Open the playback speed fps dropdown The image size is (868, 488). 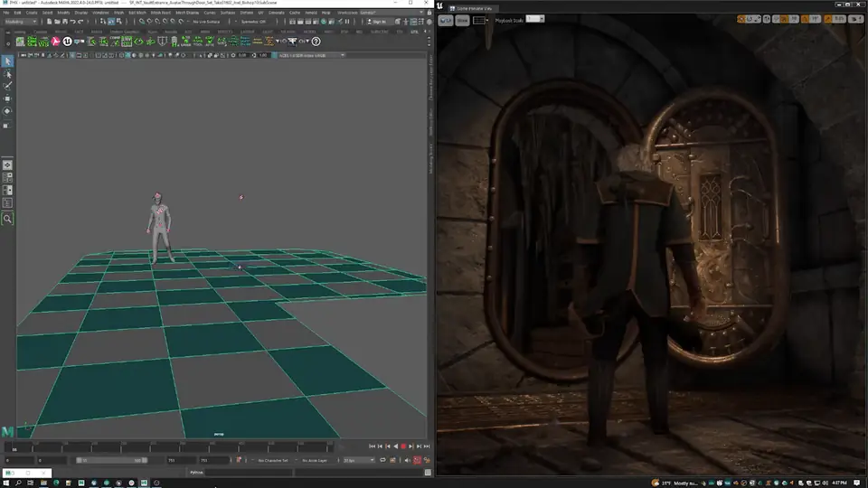click(x=359, y=460)
